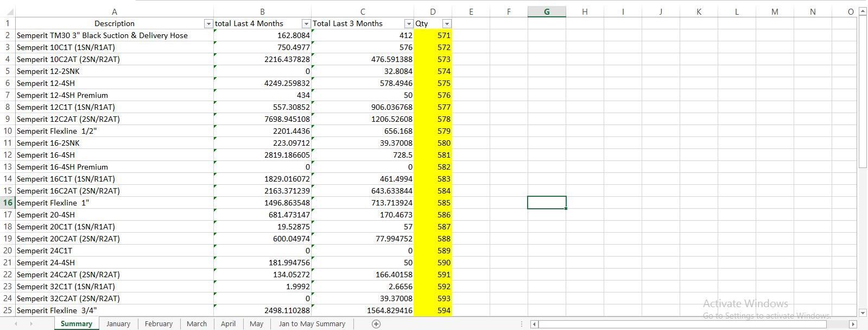Click cell 'Semperit 12-4SH Premium'

coord(114,95)
